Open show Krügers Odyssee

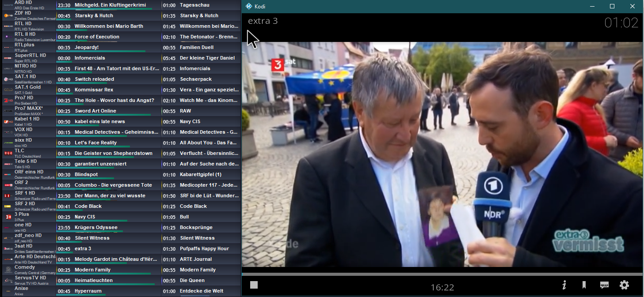click(x=96, y=227)
